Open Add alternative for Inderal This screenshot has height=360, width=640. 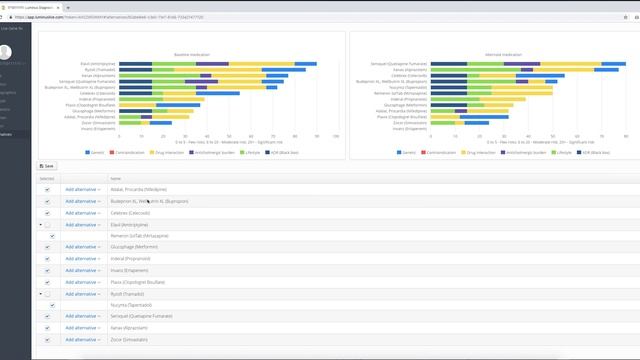(83, 259)
